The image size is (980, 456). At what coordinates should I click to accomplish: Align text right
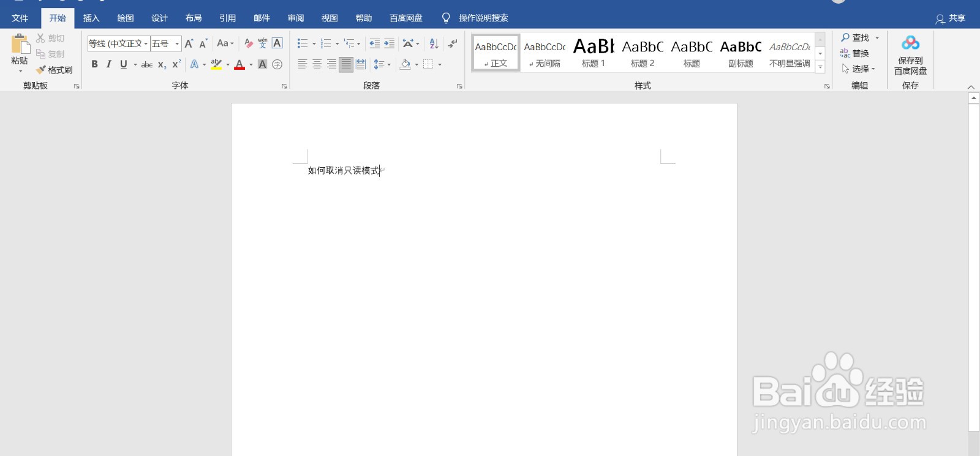pos(331,64)
